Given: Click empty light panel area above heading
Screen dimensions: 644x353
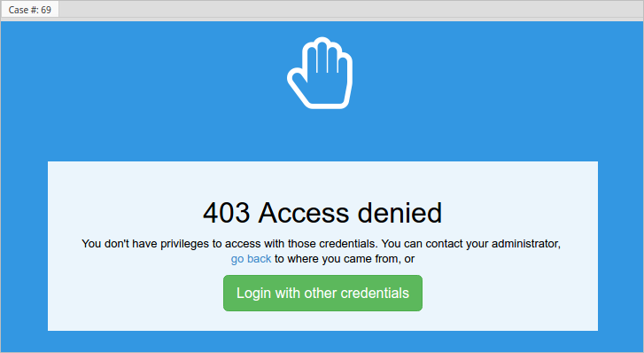Looking at the screenshot, I should [322, 179].
